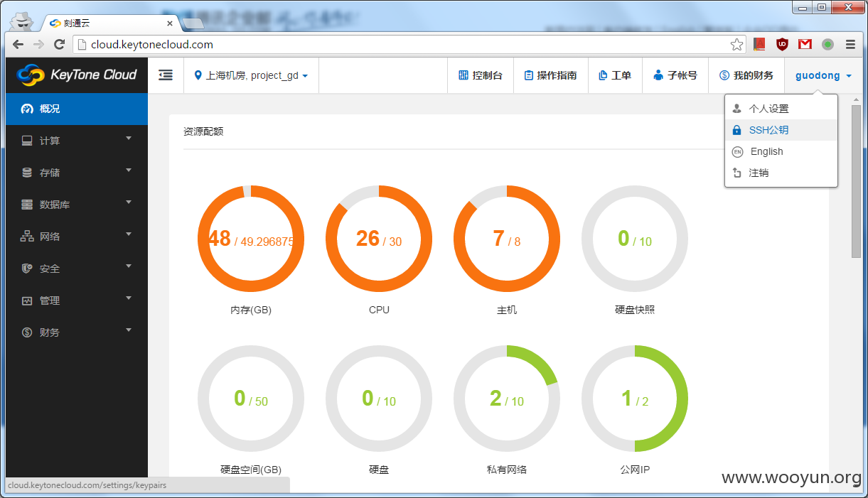Viewport: 868px width, 498px height.
Task: Click the 硬盘快照 quota ring
Action: coord(635,239)
